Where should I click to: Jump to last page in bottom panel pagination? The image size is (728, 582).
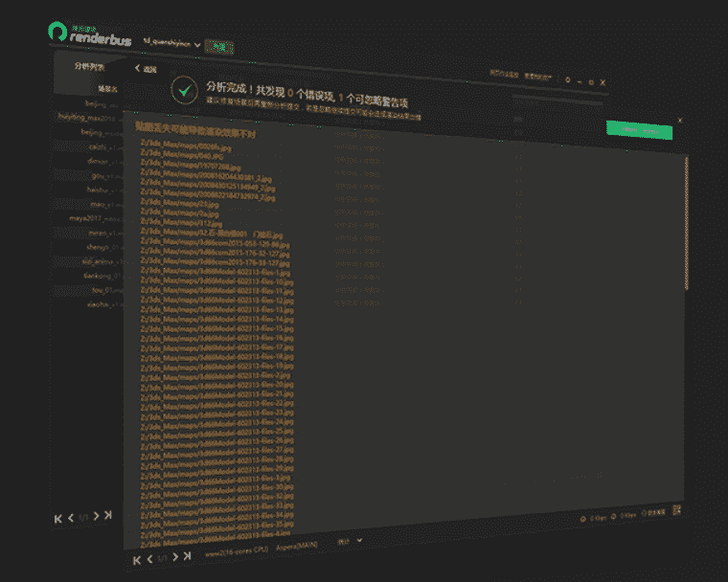187,555
